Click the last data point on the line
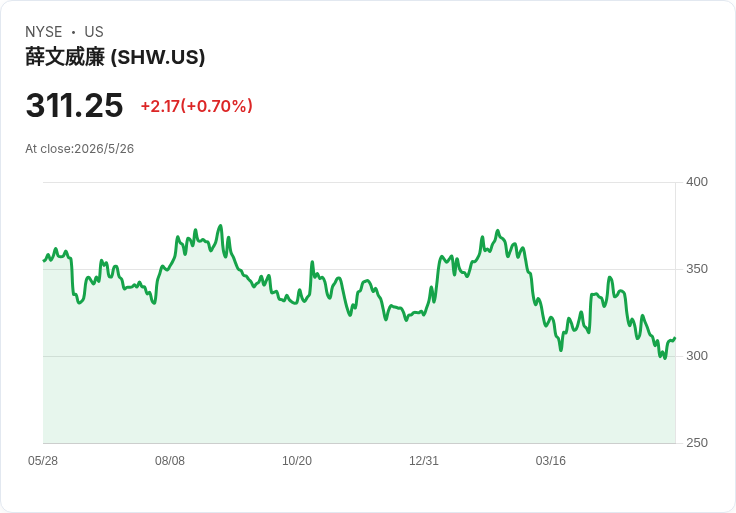This screenshot has width=736, height=513. (x=675, y=338)
